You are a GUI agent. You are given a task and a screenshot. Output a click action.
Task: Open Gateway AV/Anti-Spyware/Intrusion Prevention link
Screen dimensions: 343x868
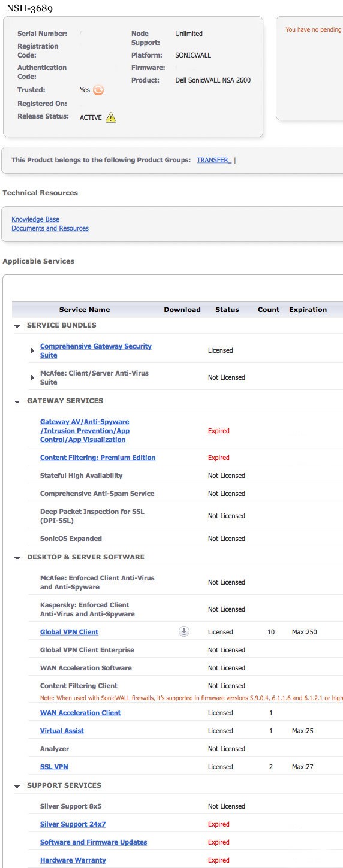pos(85,431)
